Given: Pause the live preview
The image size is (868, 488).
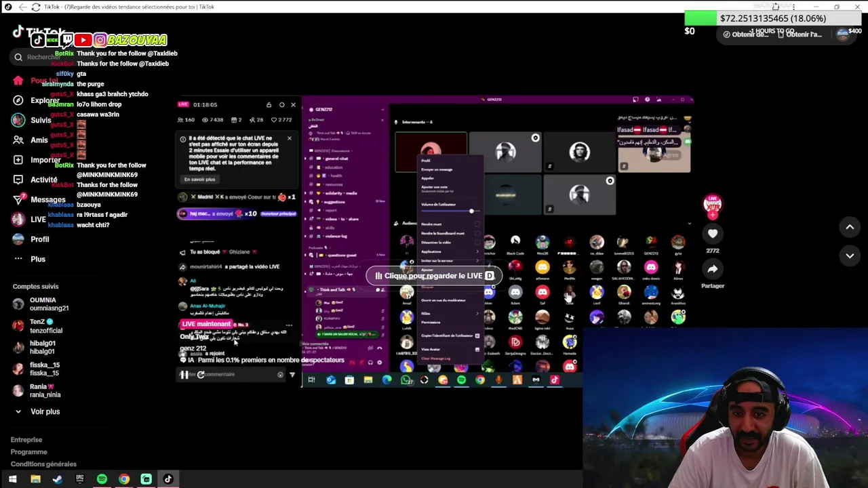Looking at the screenshot, I should pos(184,374).
